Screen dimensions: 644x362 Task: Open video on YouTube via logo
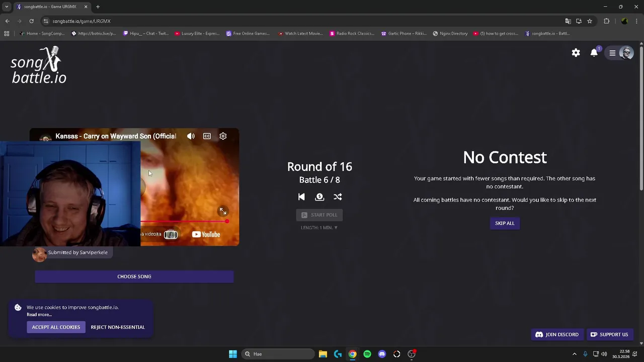206,234
